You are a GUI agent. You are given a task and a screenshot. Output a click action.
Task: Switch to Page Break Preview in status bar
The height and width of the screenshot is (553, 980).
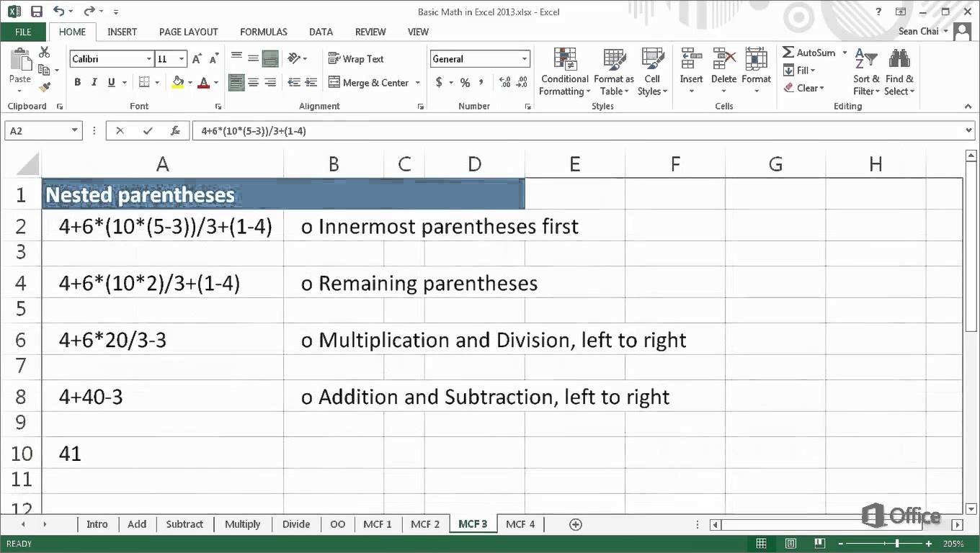tap(819, 544)
